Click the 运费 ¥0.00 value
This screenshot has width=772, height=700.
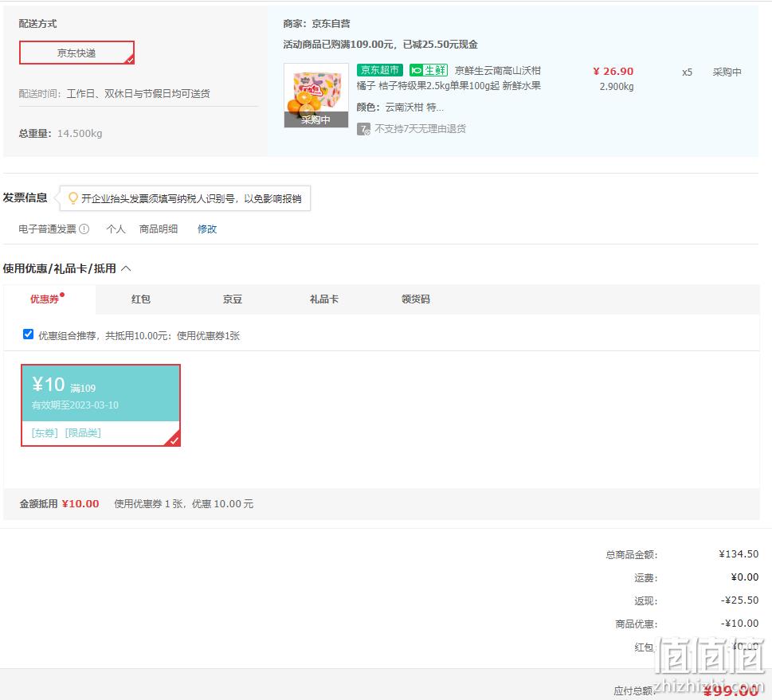point(744,577)
